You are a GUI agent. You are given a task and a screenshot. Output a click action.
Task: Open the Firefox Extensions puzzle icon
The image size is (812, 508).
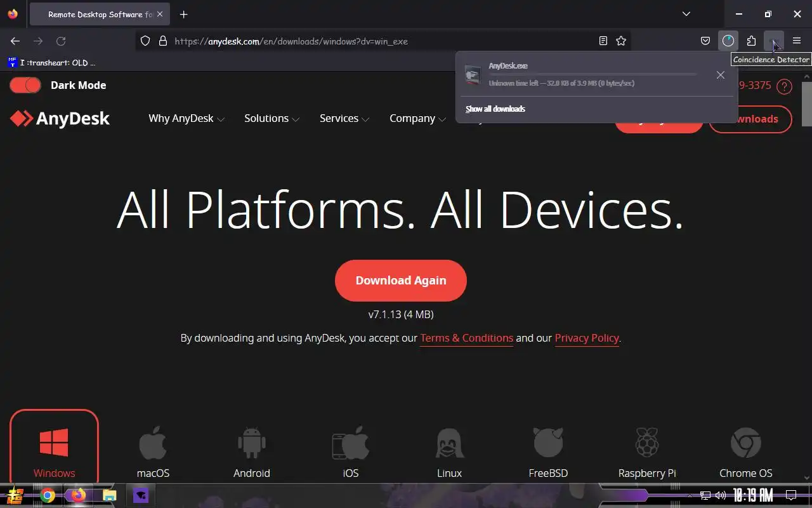(751, 41)
